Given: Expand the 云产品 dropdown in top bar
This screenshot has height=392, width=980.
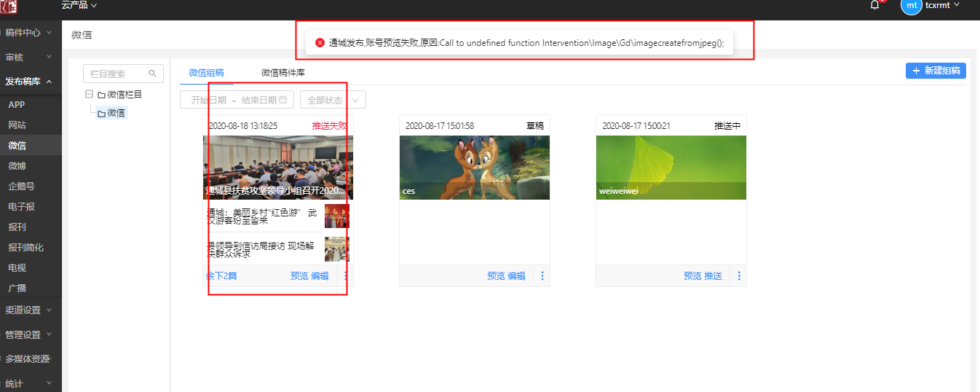Looking at the screenshot, I should click(79, 5).
